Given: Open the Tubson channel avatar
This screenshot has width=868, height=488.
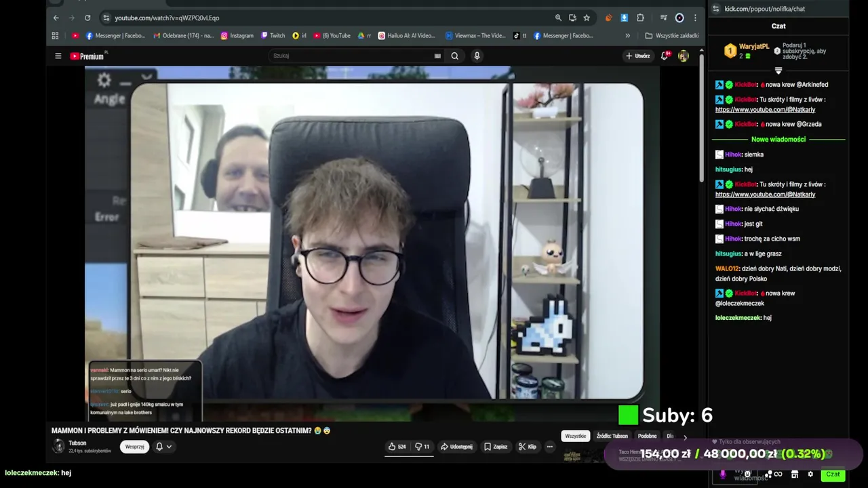Looking at the screenshot, I should coord(59,446).
